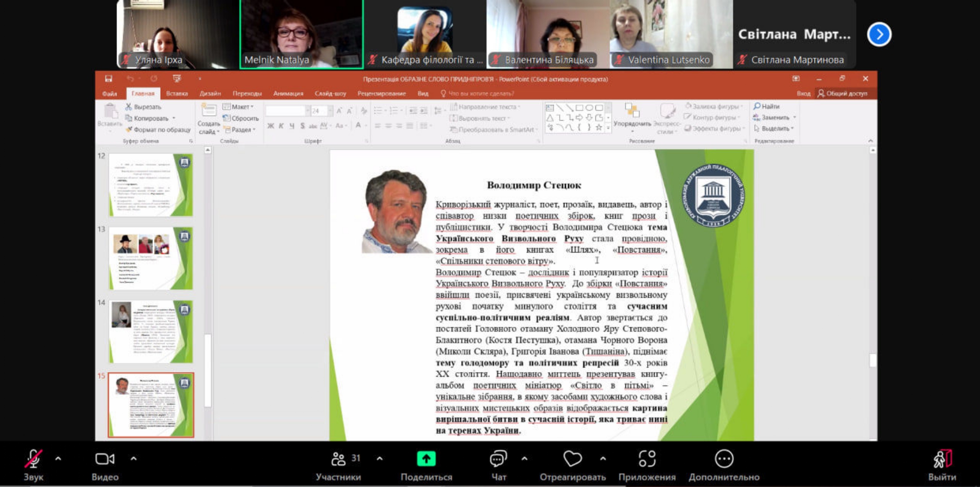
Task: Open Выделить select dropdown
Action: coord(773,129)
